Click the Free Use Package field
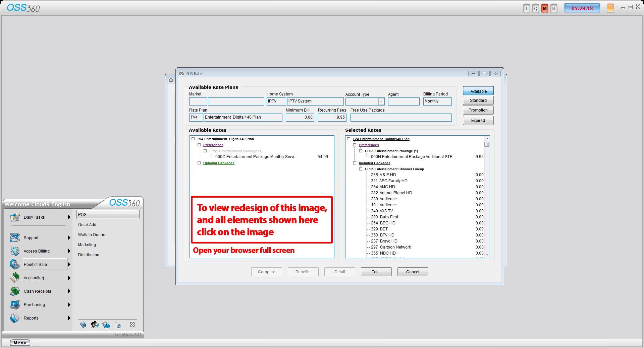 [x=401, y=117]
